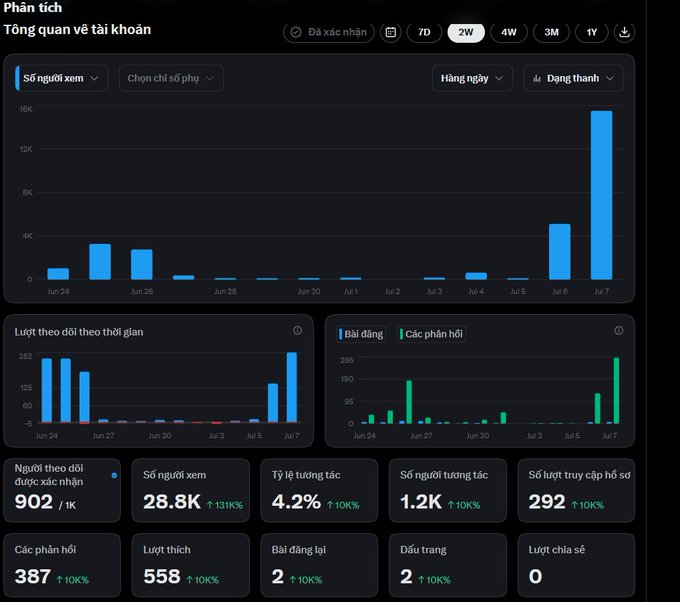The width and height of the screenshot is (680, 602).
Task: Open the Bài đăng lại card
Action: point(319,565)
